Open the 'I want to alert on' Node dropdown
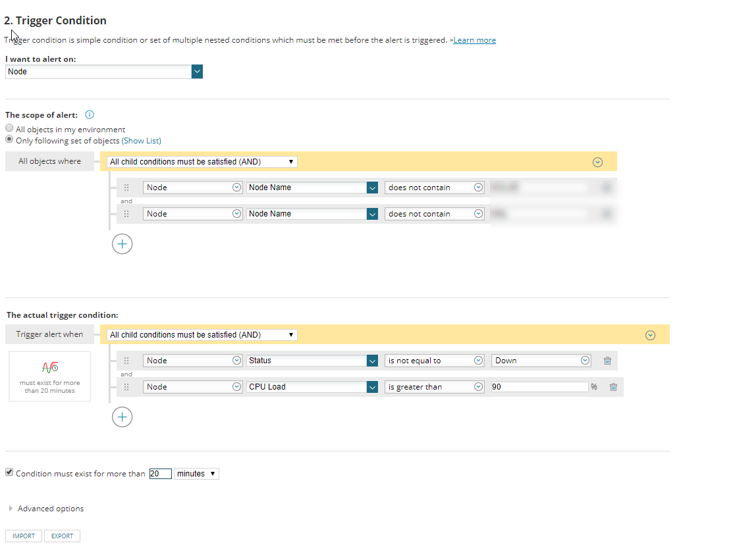 coord(104,72)
